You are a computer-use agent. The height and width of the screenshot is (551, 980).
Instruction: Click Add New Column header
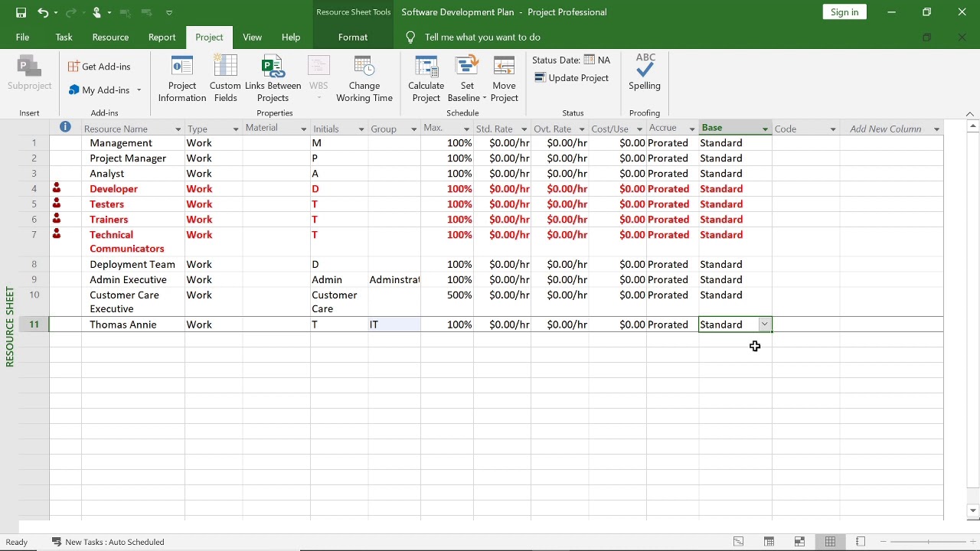point(885,129)
